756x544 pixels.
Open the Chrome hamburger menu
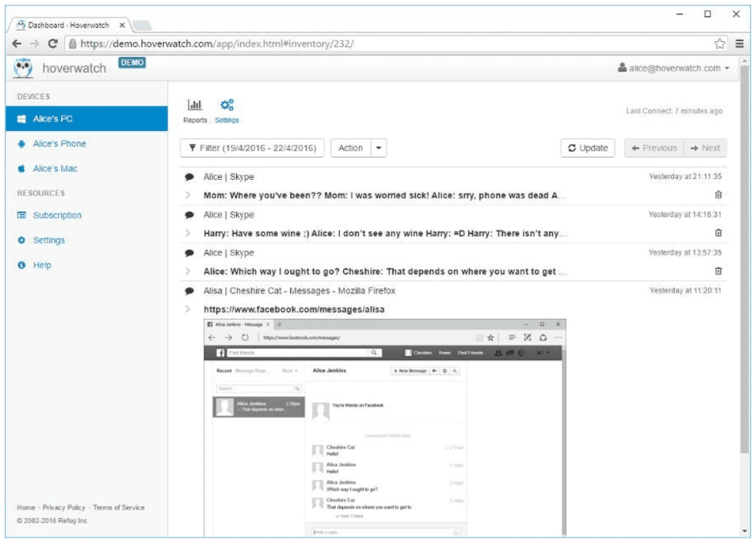(x=739, y=44)
